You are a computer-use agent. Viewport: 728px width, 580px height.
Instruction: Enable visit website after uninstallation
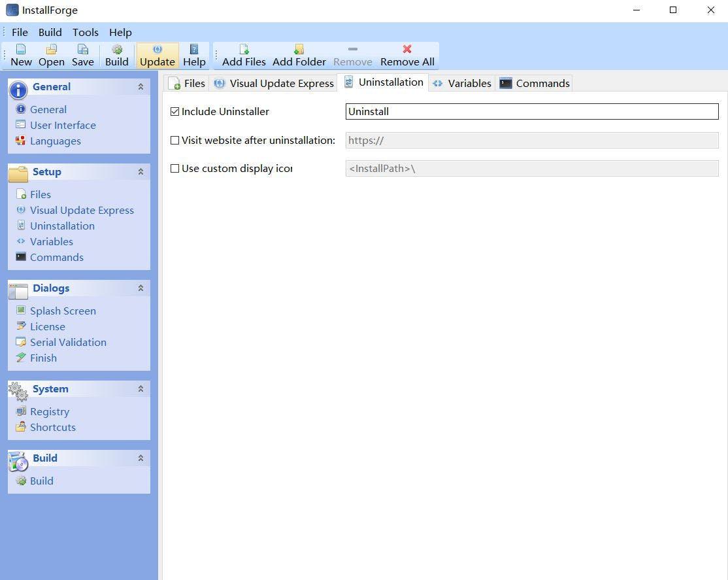coord(175,140)
